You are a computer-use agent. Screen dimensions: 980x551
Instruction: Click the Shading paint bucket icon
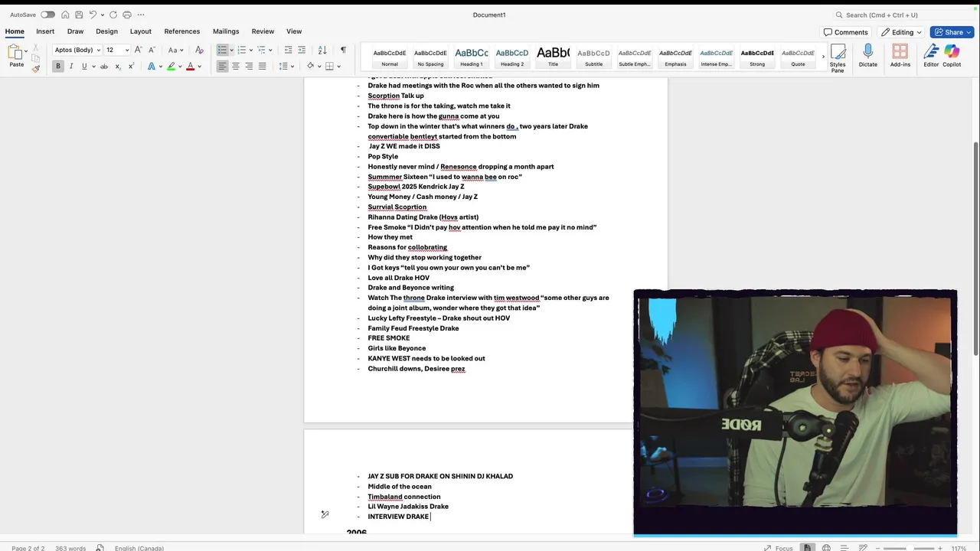coord(311,67)
